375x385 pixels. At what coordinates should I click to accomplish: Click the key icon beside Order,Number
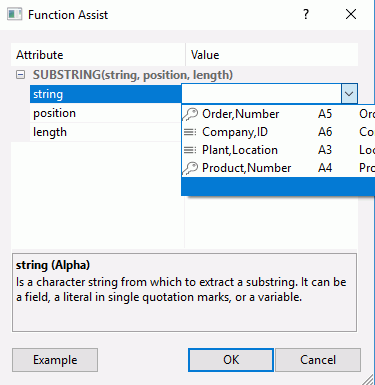(x=191, y=114)
